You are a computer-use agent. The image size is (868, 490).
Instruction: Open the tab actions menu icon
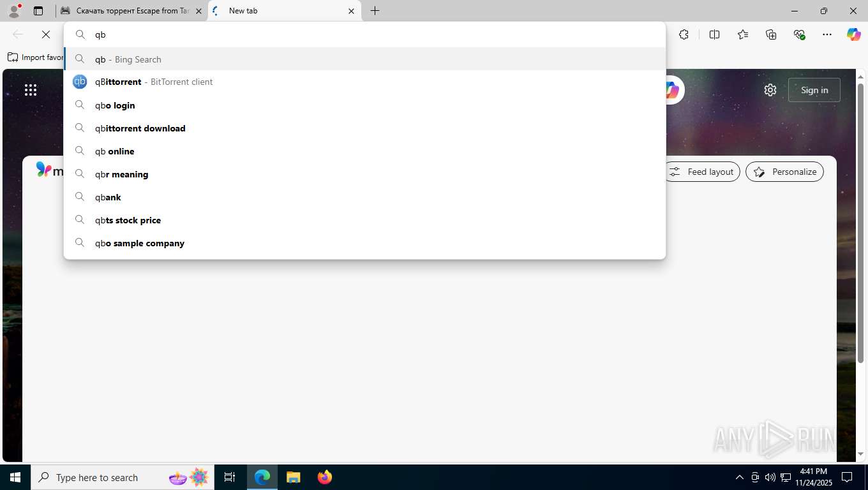[x=38, y=11]
